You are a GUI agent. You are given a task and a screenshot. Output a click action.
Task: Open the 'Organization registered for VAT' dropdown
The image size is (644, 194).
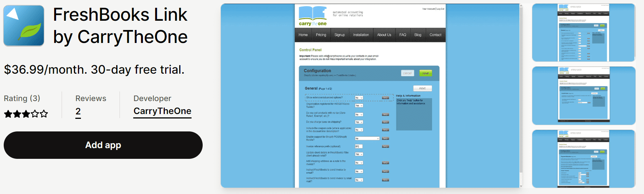coord(359,106)
